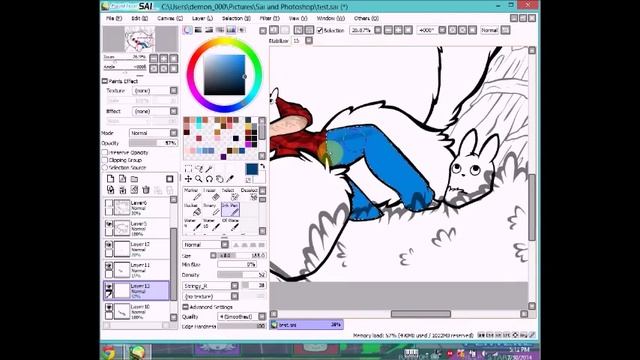Create a new layer folder
The width and height of the screenshot is (640, 360).
click(x=134, y=179)
